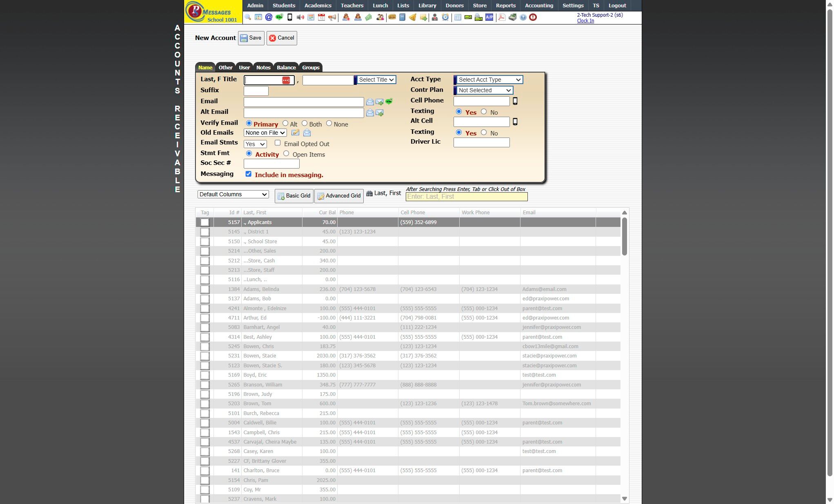Click the blue @ email toolbar icon
Screen dimensions: 834x504
(x=269, y=17)
